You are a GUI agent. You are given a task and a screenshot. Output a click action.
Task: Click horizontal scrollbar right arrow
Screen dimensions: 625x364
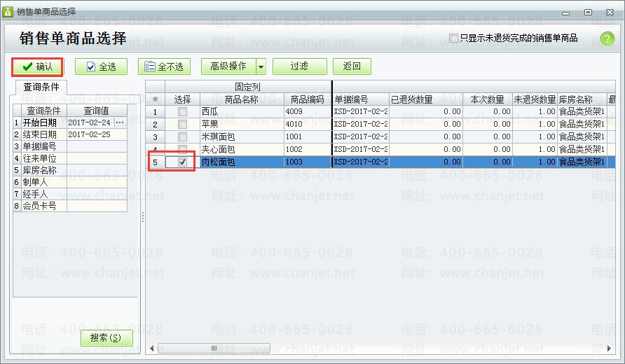tap(609, 348)
